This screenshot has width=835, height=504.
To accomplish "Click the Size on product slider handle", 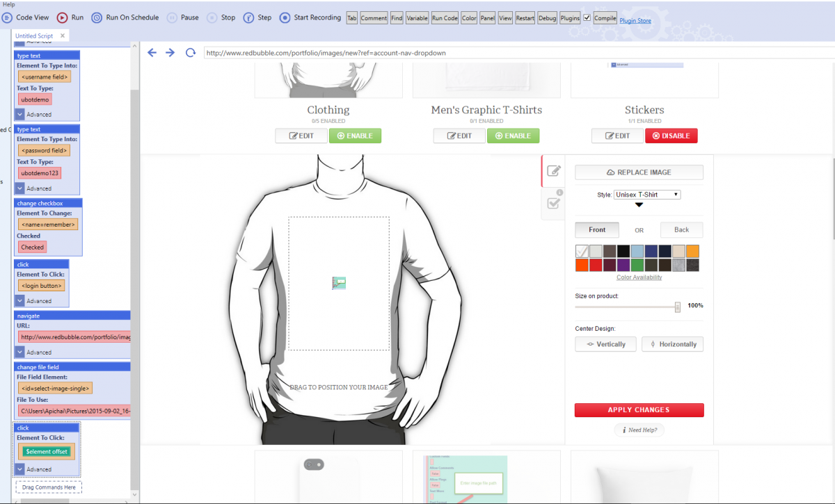I will (677, 307).
